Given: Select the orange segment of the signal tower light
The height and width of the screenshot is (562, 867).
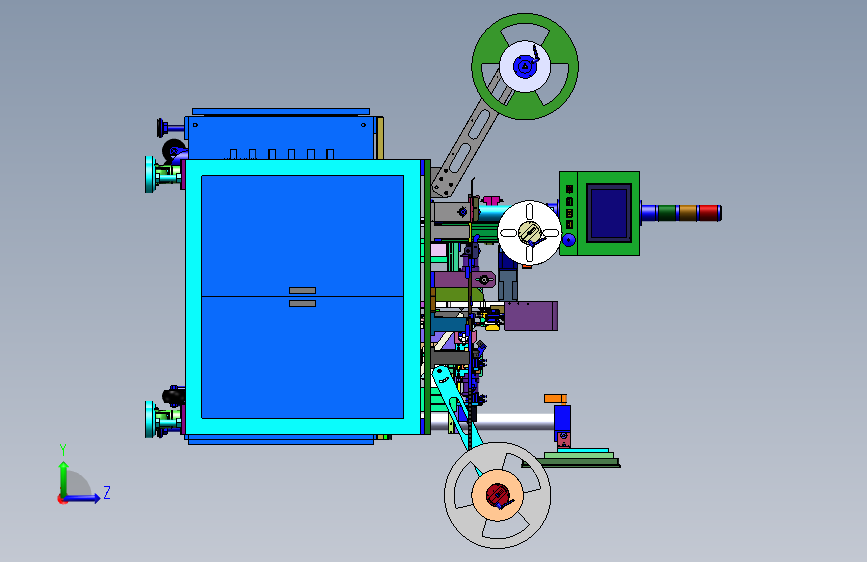Looking at the screenshot, I should 688,213.
